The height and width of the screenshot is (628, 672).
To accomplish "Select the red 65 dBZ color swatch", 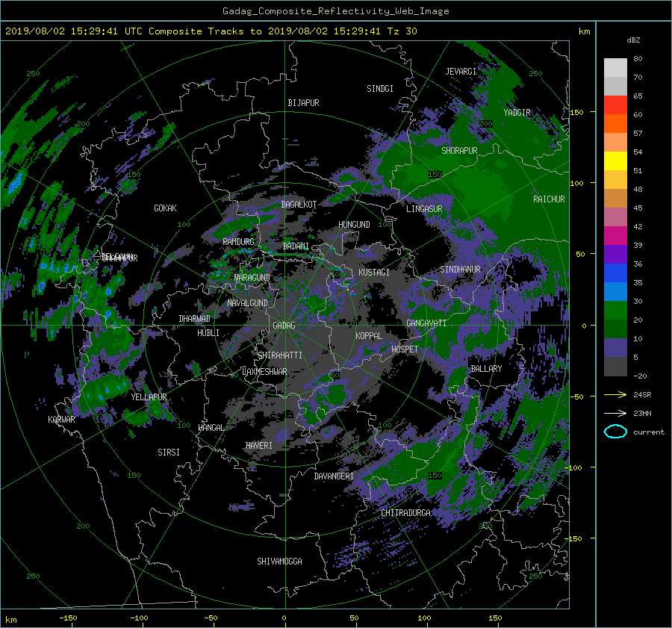I will click(615, 105).
